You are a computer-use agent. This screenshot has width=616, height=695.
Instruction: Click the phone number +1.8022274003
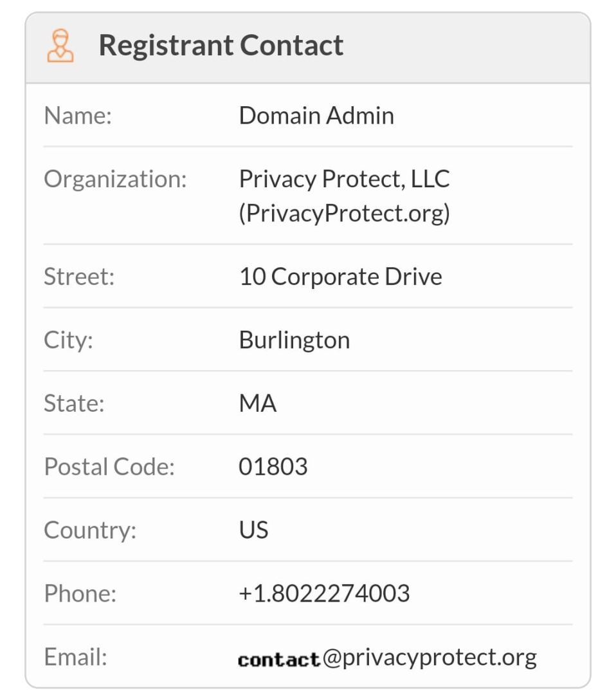324,593
